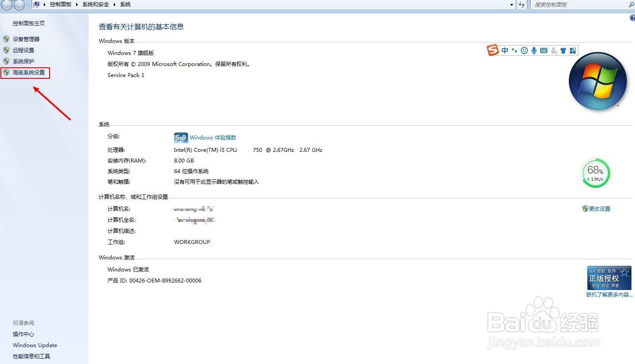Click the 8.00 GB installed memory value
The width and height of the screenshot is (635, 364).
184,160
